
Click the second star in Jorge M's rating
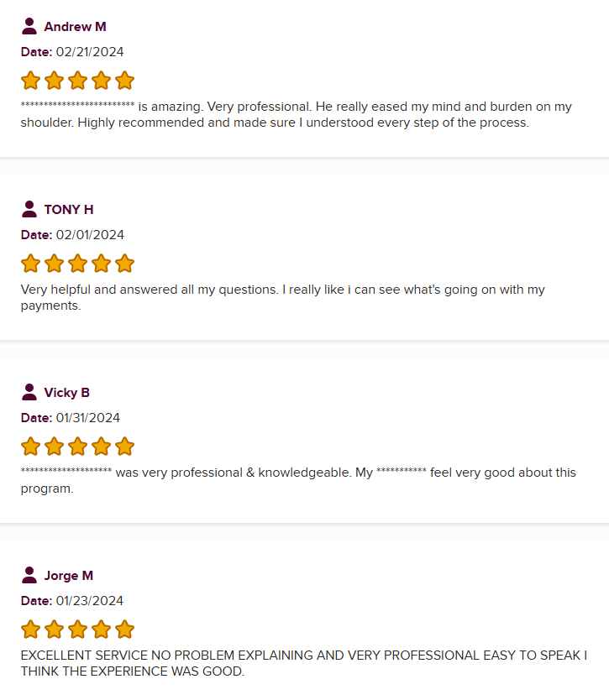coord(54,629)
